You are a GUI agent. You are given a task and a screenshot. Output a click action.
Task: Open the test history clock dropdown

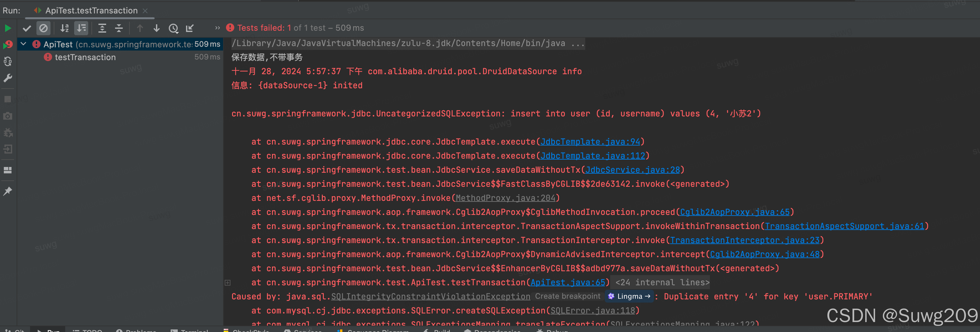[174, 28]
